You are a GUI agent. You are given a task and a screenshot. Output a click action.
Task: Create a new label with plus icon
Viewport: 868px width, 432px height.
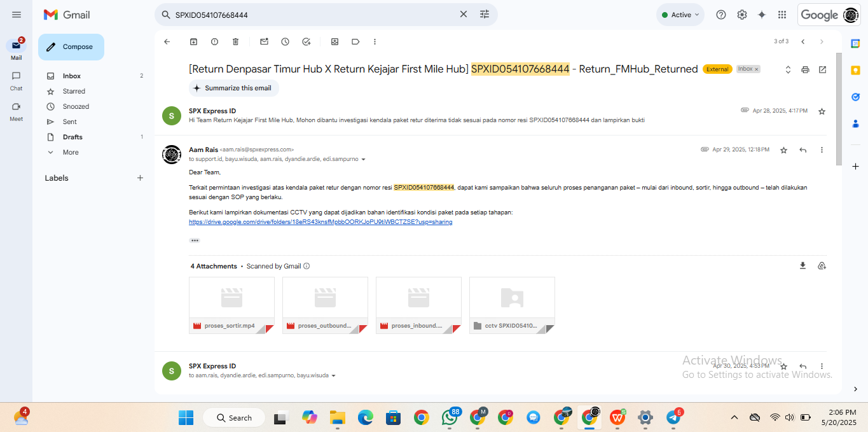pyautogui.click(x=140, y=178)
